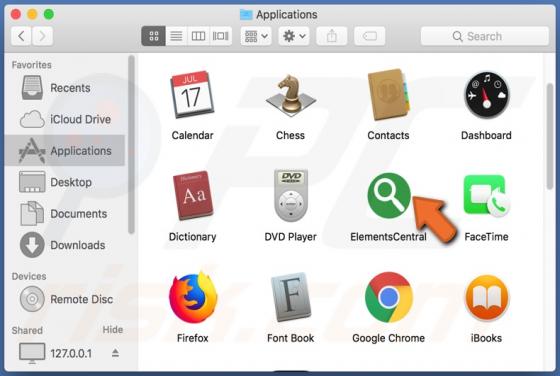The width and height of the screenshot is (560, 376).
Task: Click the DVD Player label
Action: [291, 237]
